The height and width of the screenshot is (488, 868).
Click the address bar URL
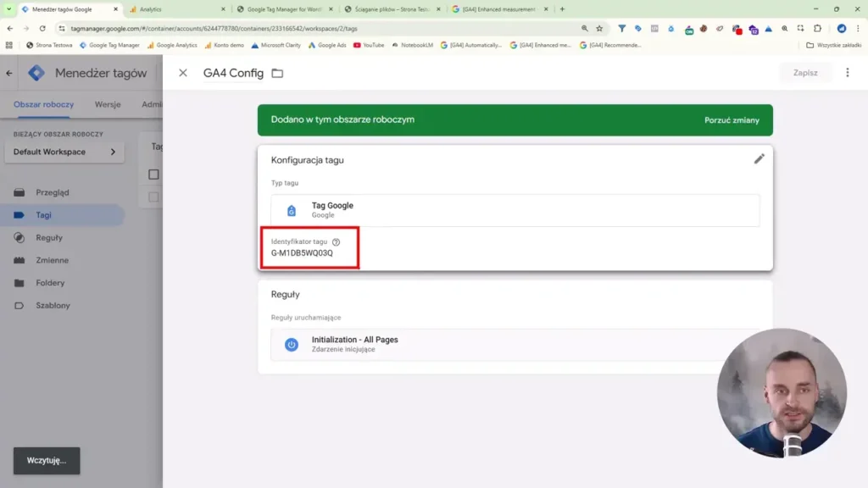tap(214, 29)
